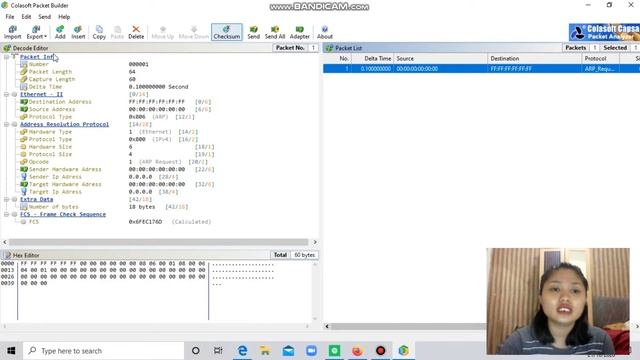The image size is (640, 360).
Task: Click the Delete toolbar icon
Action: tap(136, 32)
